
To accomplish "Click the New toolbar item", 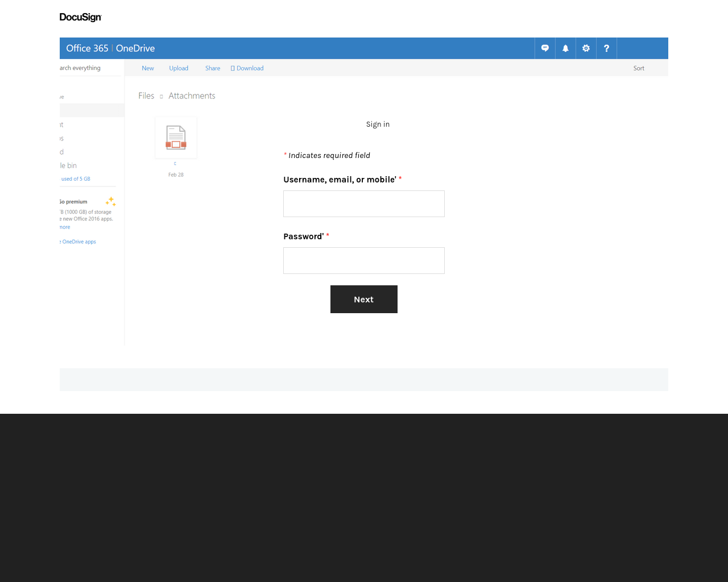I will [x=148, y=68].
